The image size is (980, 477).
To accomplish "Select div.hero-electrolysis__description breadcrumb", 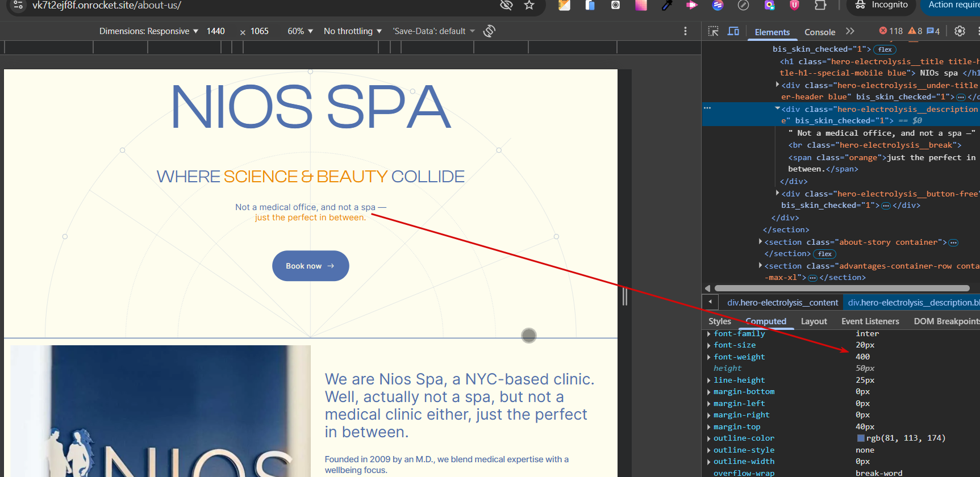I will coord(912,303).
